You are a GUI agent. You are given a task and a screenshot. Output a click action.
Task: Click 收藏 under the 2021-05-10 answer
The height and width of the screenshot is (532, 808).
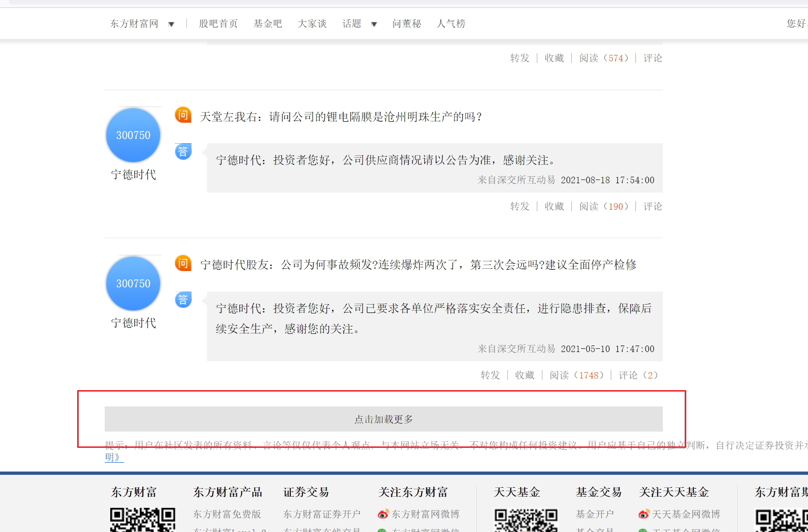[525, 375]
